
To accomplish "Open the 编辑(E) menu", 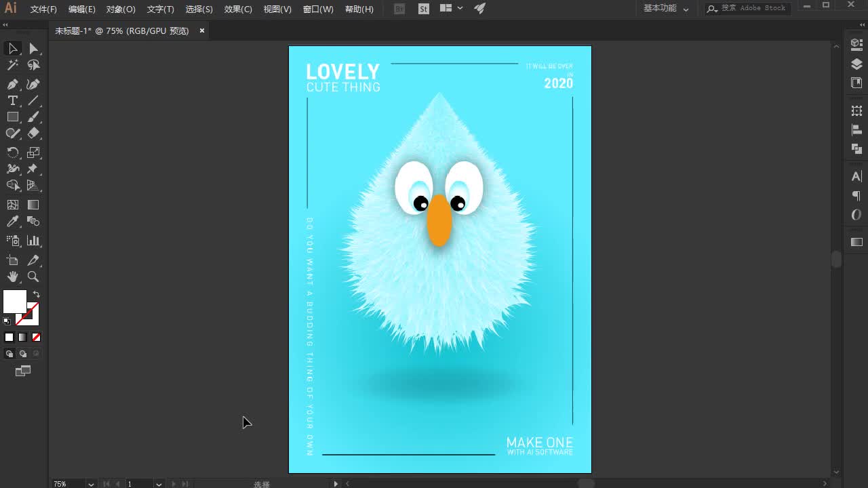I will (82, 9).
